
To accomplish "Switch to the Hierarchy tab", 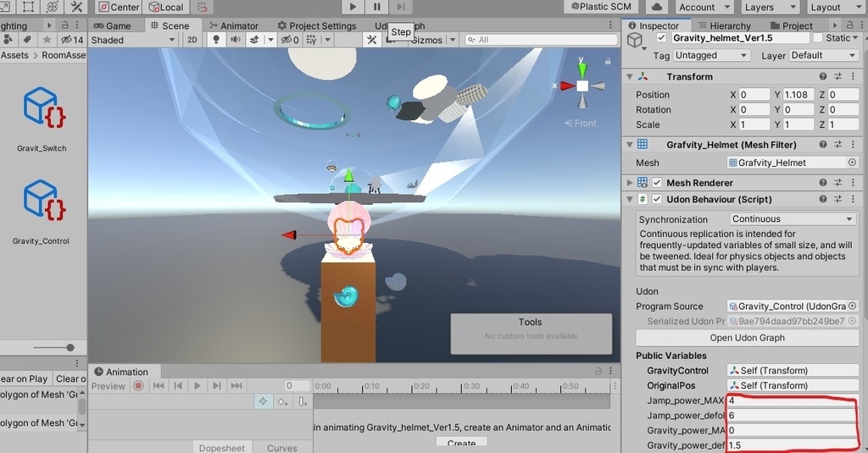I will 724,25.
